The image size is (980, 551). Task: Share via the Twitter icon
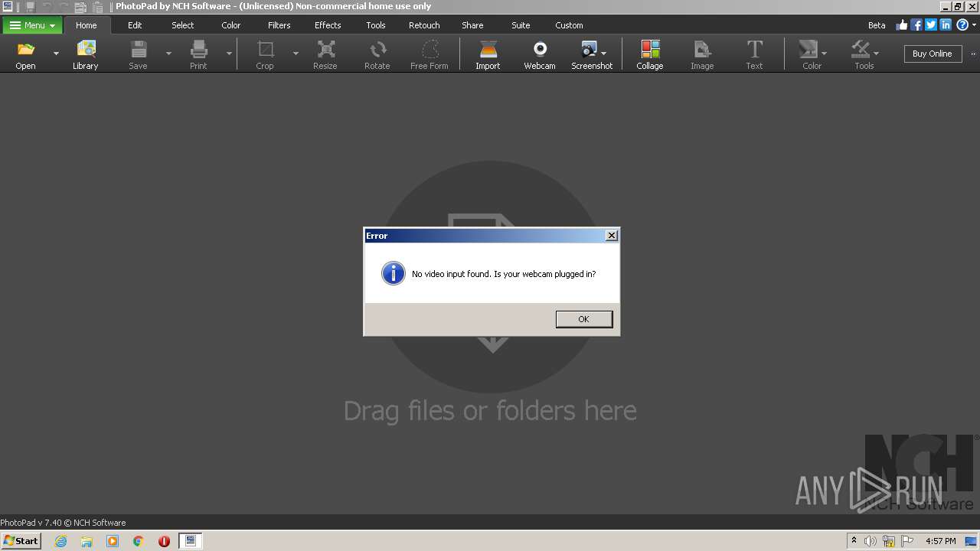click(x=931, y=25)
